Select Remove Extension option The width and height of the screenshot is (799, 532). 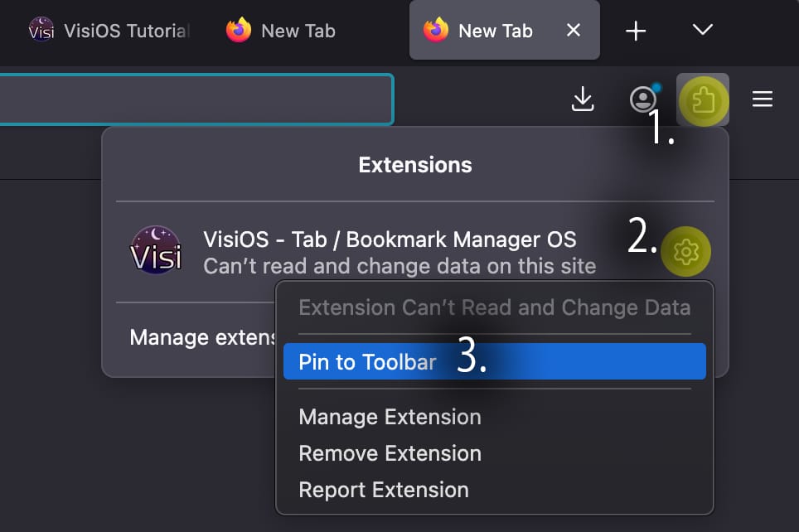(390, 453)
